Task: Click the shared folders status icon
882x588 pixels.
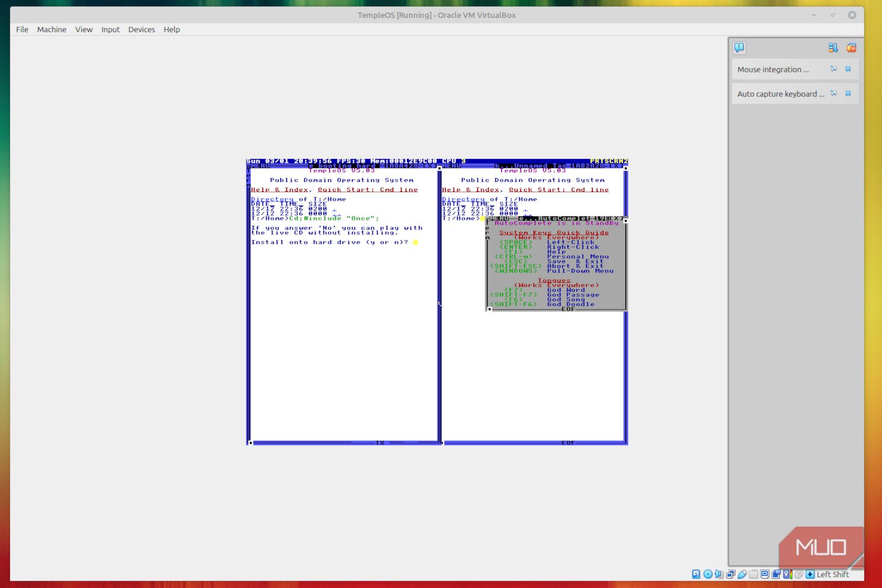Action: click(x=753, y=574)
